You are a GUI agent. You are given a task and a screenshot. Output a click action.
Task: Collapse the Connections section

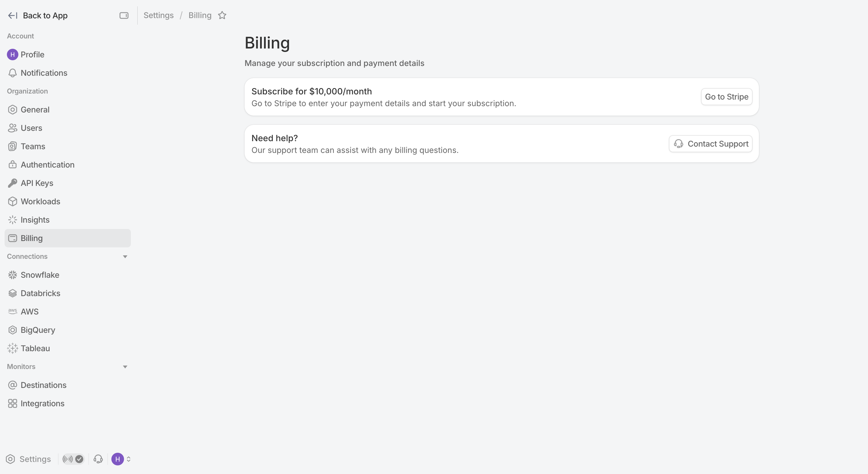click(x=125, y=257)
